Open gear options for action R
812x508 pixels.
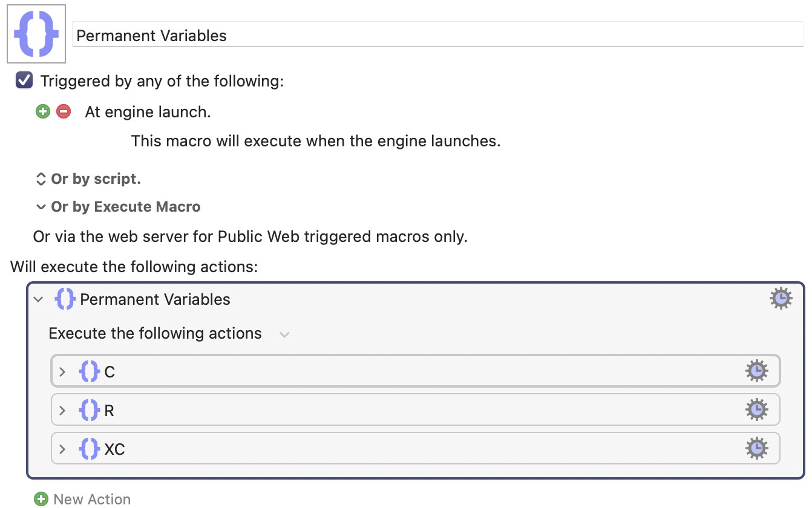[757, 410]
